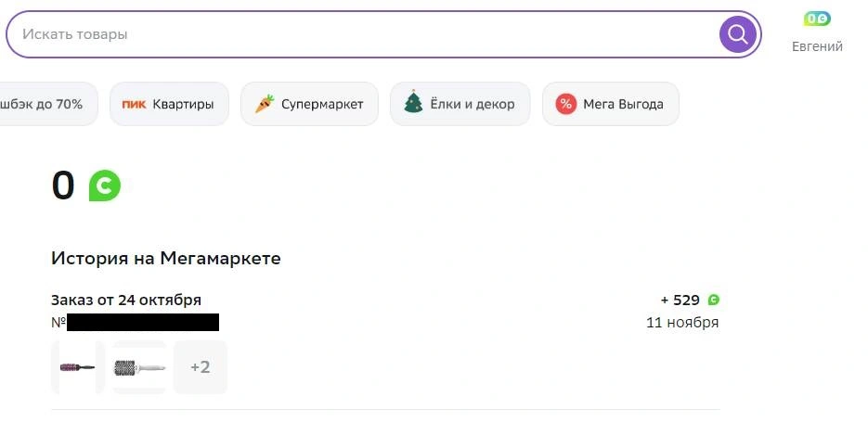Select the Супермаркет category
The image size is (868, 422).
click(309, 104)
